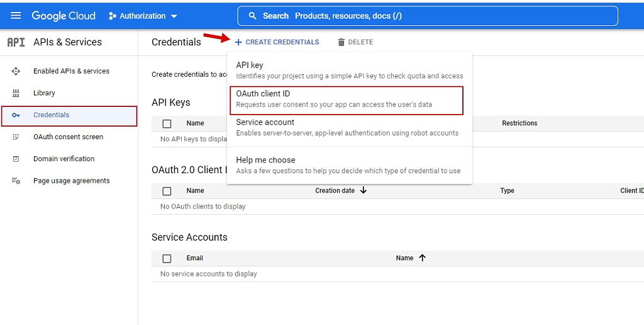644x325 pixels.
Task: Choose Service account menu option
Action: click(x=347, y=127)
